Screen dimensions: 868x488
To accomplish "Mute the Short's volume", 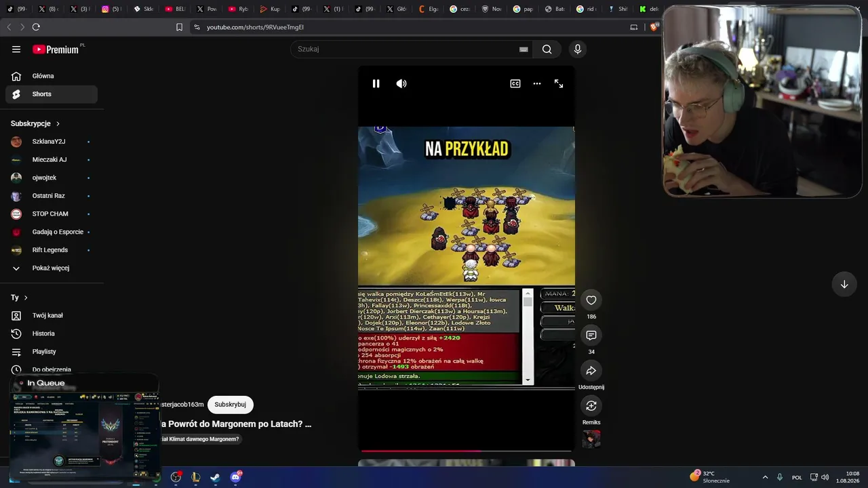I will click(x=401, y=83).
